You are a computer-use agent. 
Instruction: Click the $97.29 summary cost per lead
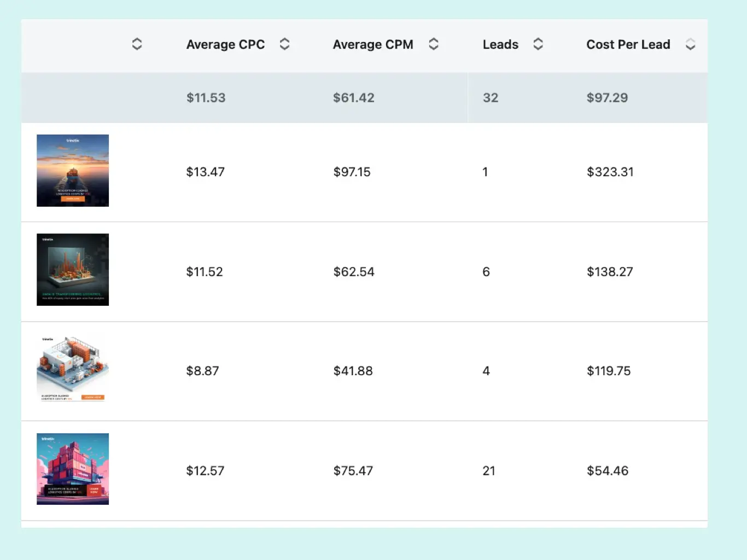coord(607,98)
